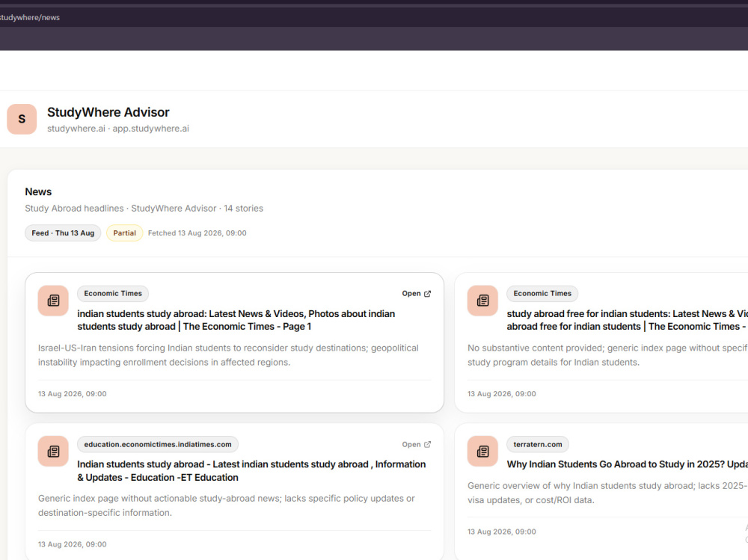Viewport: 748px width, 560px height.
Task: Click the newspaper icon on the education.economictimes card
Action: click(53, 452)
